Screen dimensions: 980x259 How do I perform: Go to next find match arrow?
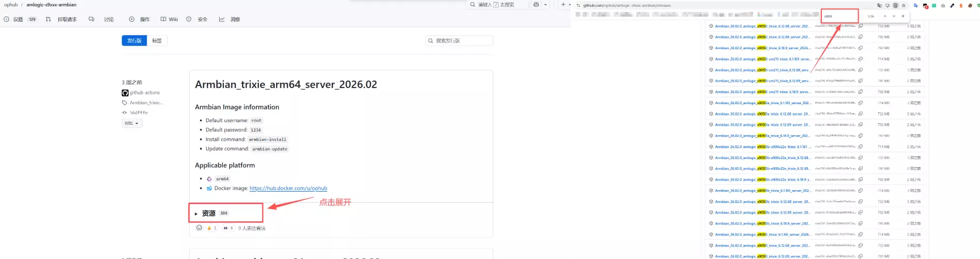(x=894, y=16)
